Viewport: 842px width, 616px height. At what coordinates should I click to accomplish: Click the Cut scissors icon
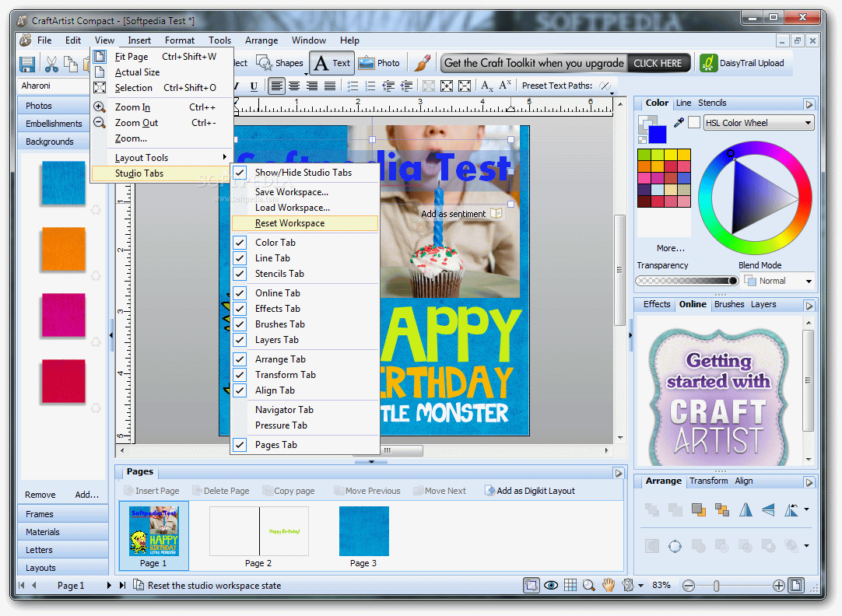(51, 64)
